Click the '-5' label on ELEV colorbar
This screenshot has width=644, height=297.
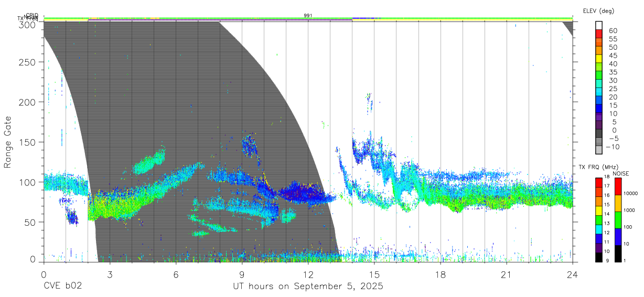pyautogui.click(x=613, y=139)
